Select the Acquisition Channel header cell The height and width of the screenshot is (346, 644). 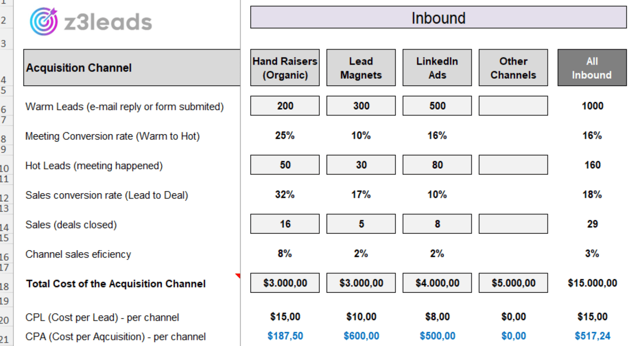tap(131, 68)
